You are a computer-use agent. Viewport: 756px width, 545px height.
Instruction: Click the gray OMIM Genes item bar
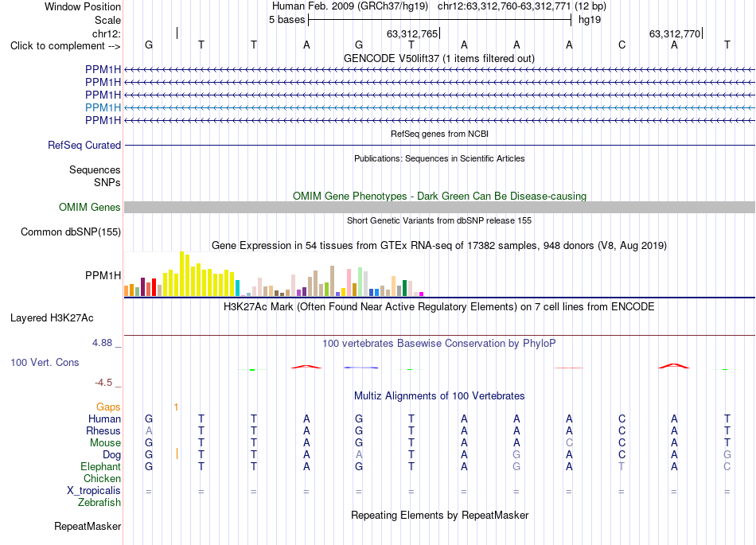(x=439, y=207)
